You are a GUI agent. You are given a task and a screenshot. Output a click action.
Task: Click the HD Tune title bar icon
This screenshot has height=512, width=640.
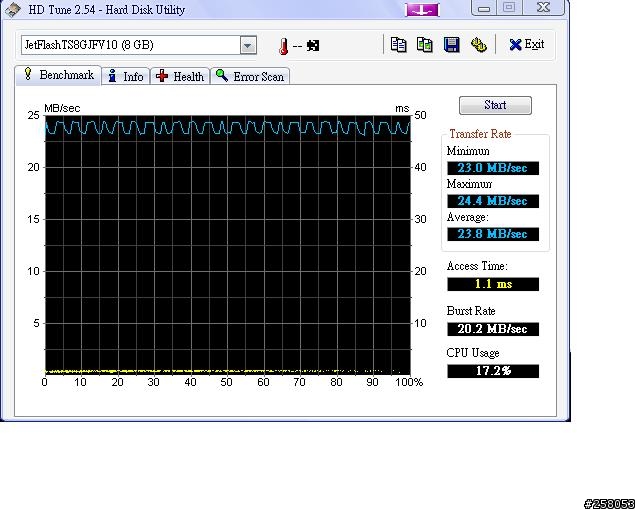pyautogui.click(x=13, y=10)
